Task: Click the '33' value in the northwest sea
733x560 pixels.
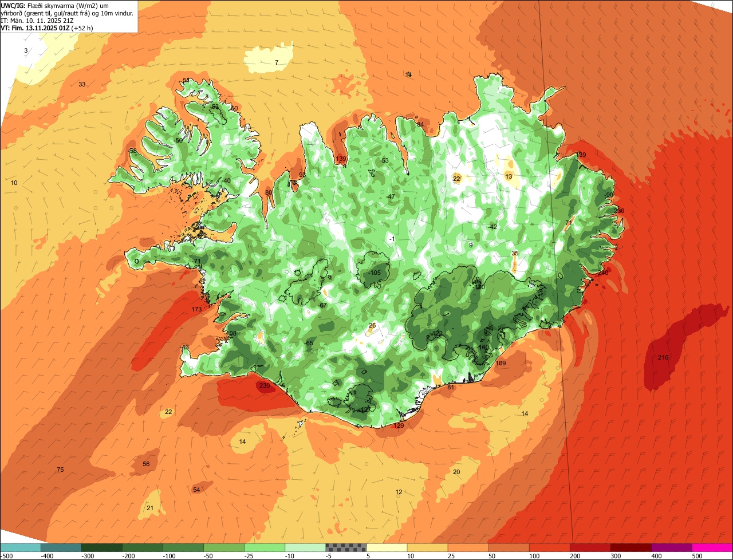Action: pyautogui.click(x=82, y=85)
